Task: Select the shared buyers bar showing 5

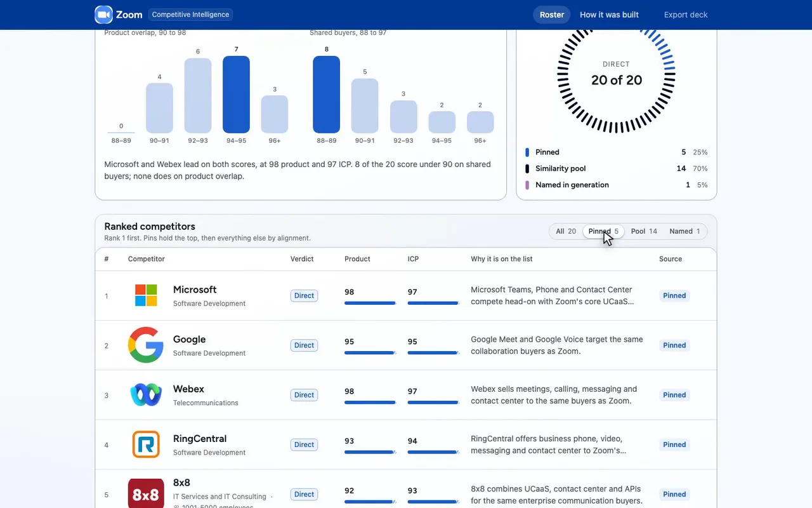Action: click(365, 106)
